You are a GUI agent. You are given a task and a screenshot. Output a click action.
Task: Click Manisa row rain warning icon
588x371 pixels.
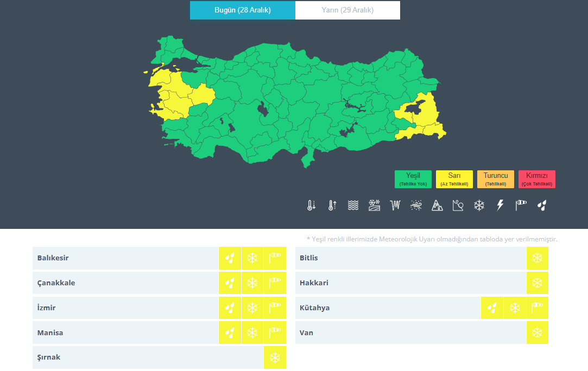[230, 333]
